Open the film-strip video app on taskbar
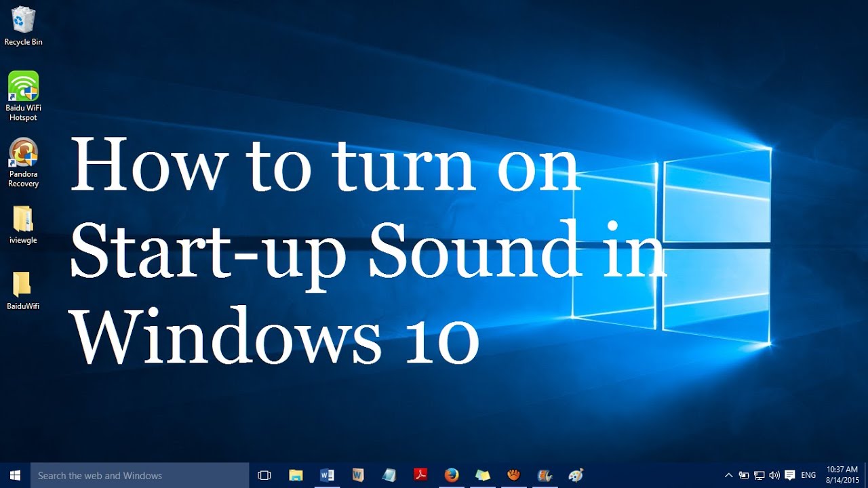 [x=545, y=475]
